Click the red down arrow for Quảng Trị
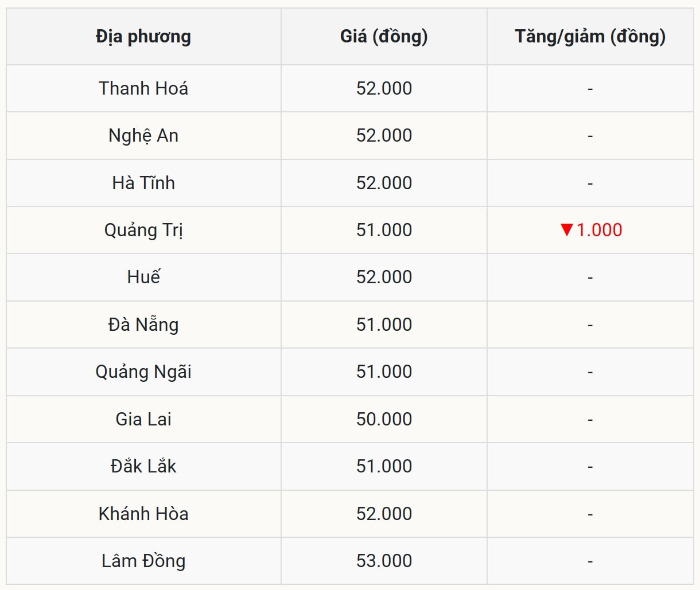This screenshot has width=700, height=590. [x=567, y=230]
